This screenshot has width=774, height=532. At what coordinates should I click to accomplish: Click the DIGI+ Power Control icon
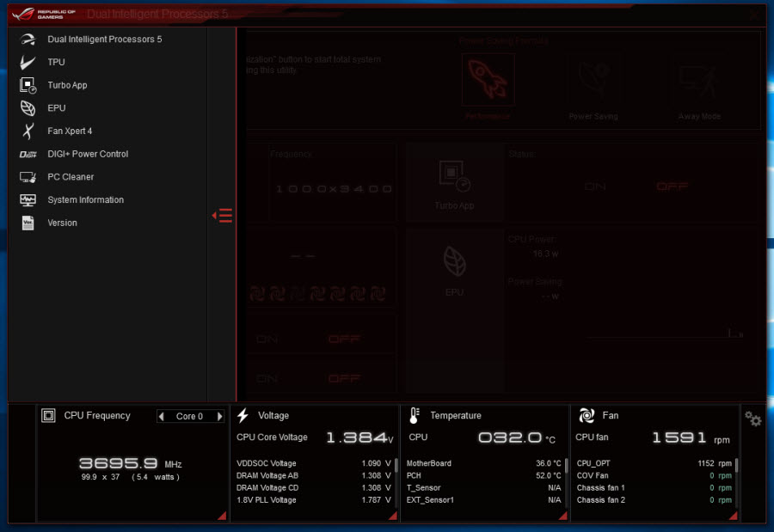28,154
